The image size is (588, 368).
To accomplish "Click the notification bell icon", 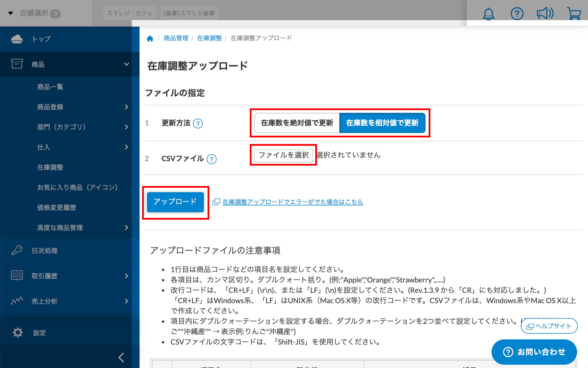I will (x=488, y=14).
